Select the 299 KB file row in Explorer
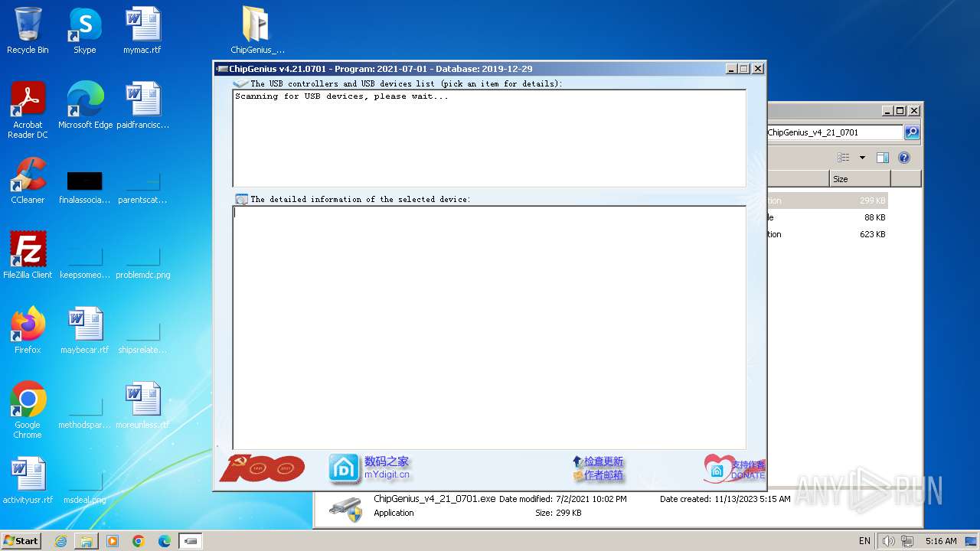The image size is (980, 551). pos(828,201)
